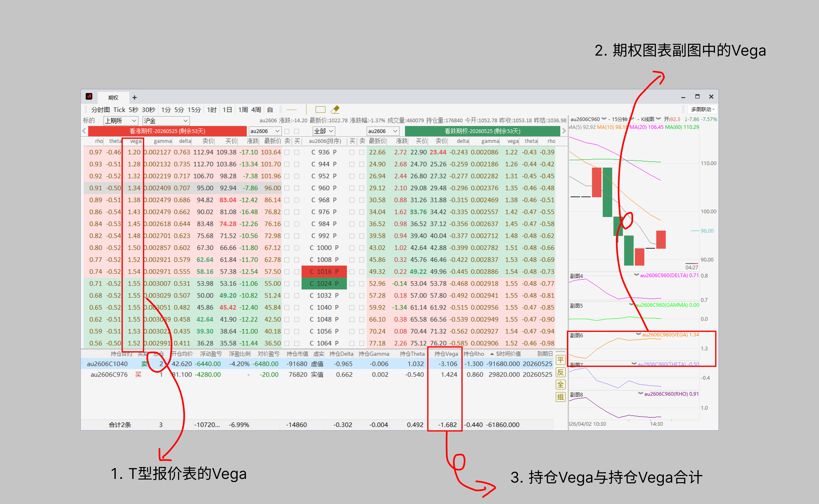Viewport: 819px width, 504px height.
Task: Click the double-left arrow beside call options header
Action: (84, 131)
